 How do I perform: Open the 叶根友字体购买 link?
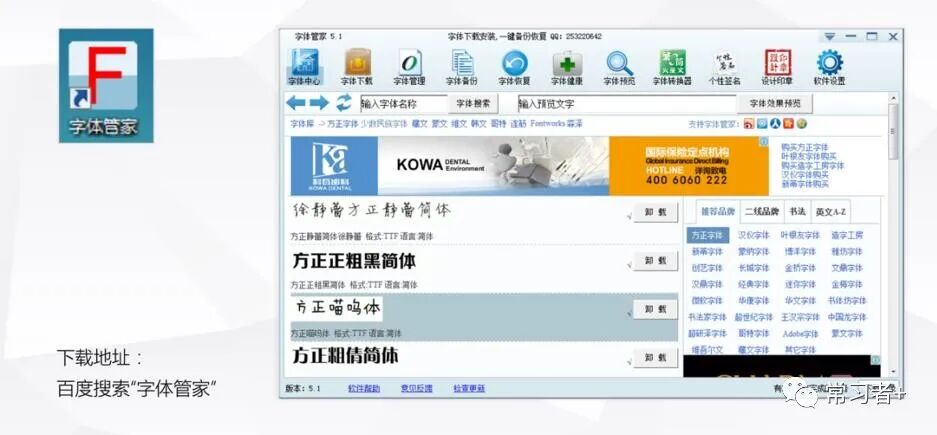[809, 156]
